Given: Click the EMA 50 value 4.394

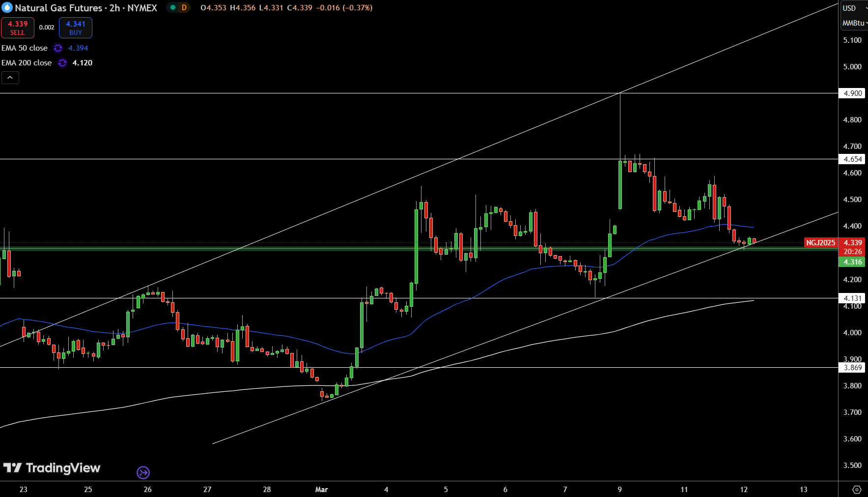Looking at the screenshot, I should pyautogui.click(x=78, y=48).
